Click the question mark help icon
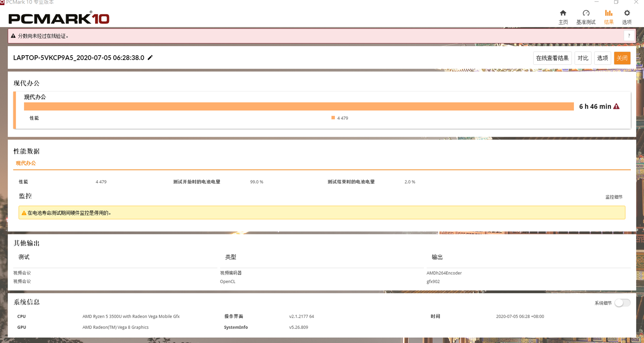 [629, 36]
